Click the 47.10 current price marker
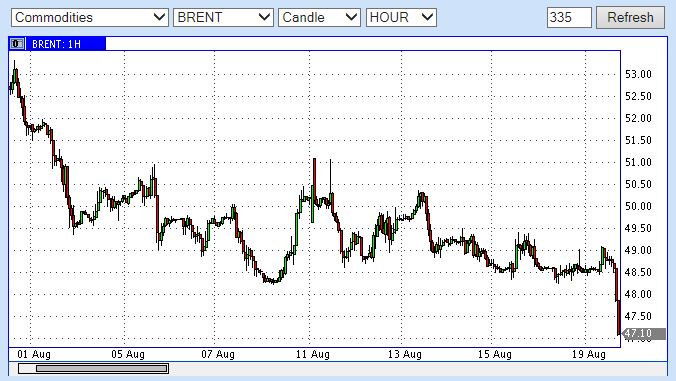676x381 pixels. 644,333
